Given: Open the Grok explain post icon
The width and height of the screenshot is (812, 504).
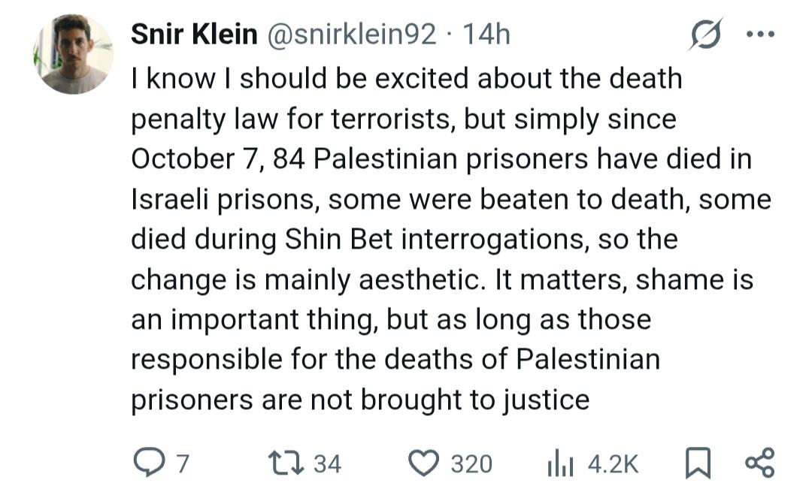Looking at the screenshot, I should pos(705,35).
